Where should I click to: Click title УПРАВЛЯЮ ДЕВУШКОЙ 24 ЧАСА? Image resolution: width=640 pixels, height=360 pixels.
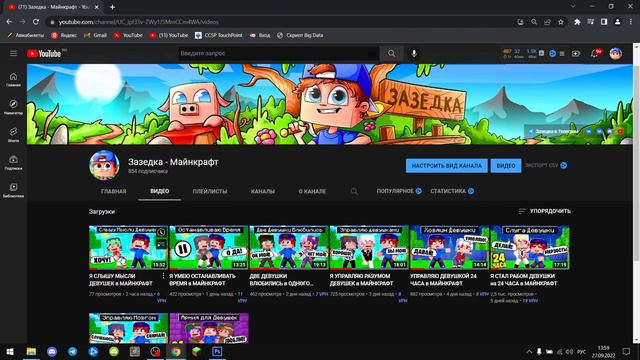point(443,280)
